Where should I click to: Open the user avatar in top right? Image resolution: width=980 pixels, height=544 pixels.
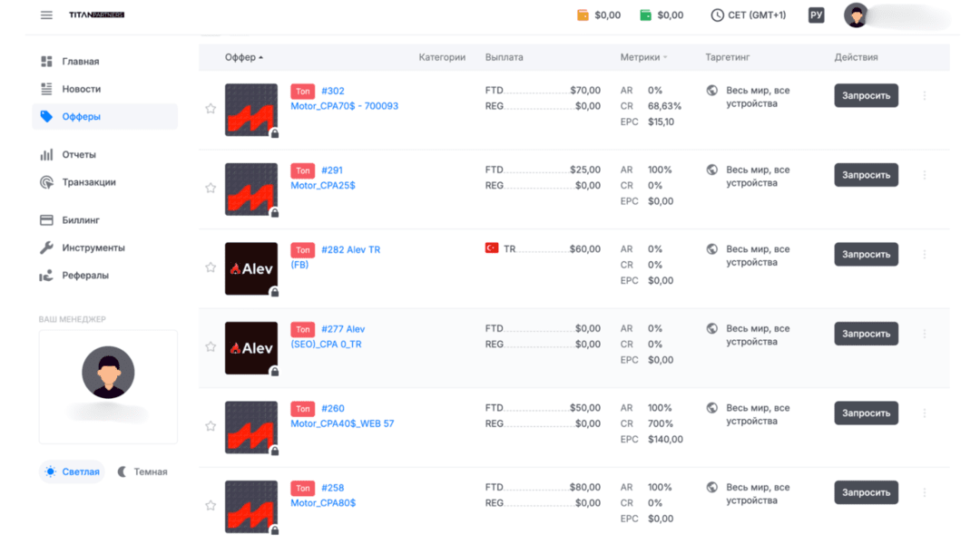(x=857, y=15)
